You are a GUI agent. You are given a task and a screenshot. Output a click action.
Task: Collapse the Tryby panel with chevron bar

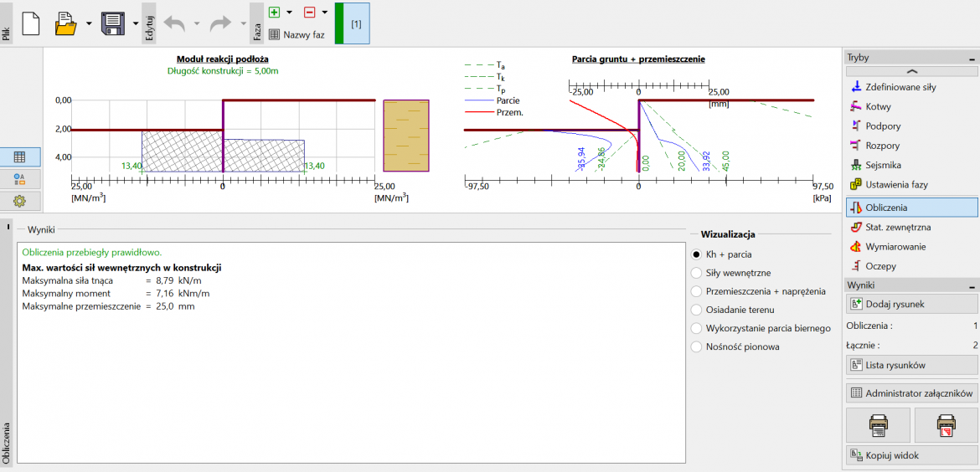911,73
